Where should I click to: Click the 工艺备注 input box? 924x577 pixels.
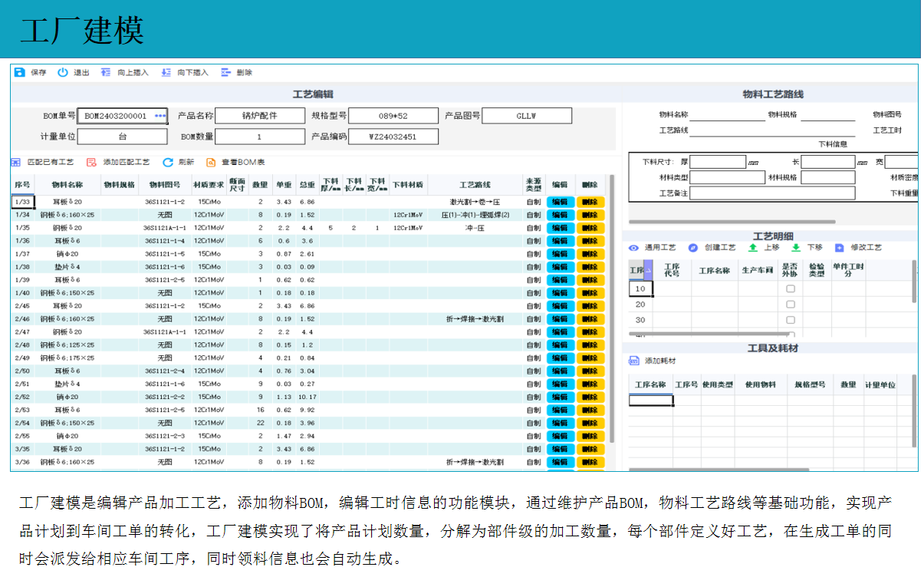pyautogui.click(x=772, y=193)
